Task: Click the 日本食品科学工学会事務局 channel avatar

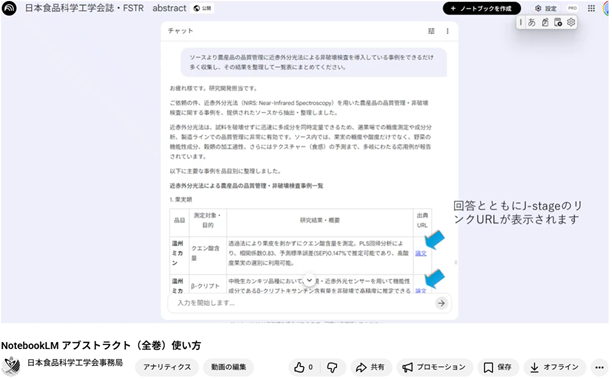Action: point(11,366)
